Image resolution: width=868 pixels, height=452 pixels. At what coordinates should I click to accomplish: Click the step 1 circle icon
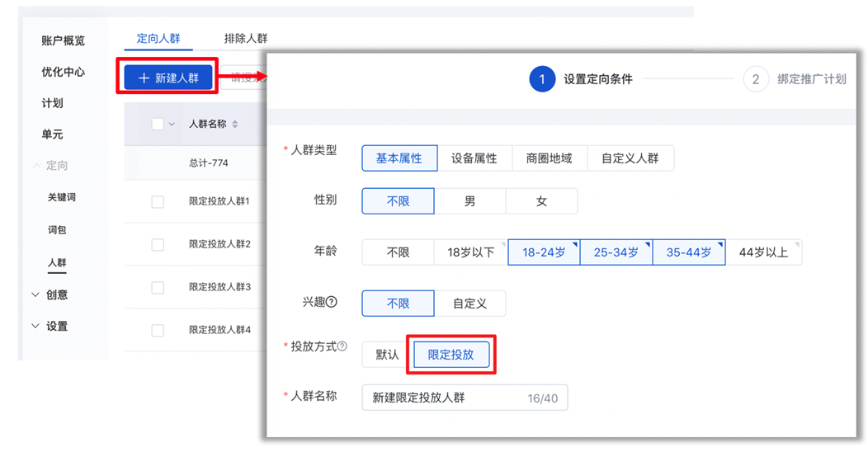pyautogui.click(x=541, y=79)
